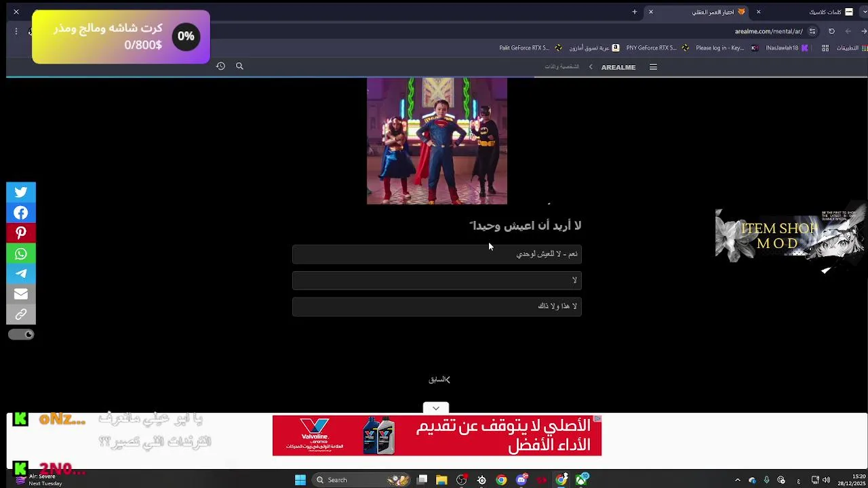Open INasJawlah18 bookmark
The height and width of the screenshot is (488, 868).
(x=787, y=48)
